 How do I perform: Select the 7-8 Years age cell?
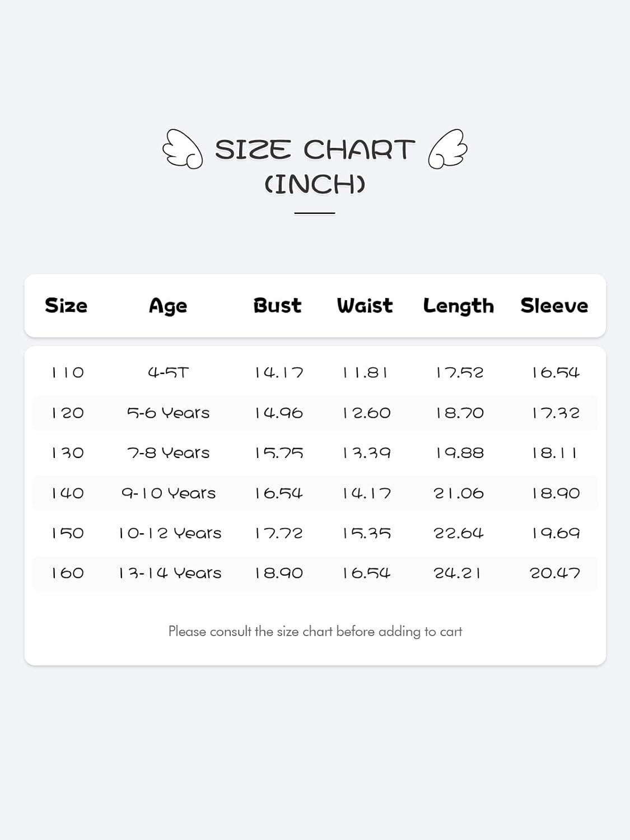pos(168,453)
